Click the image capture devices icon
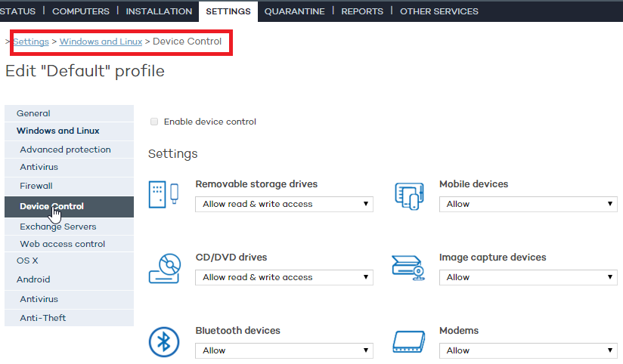This screenshot has width=623, height=364. pos(408,268)
